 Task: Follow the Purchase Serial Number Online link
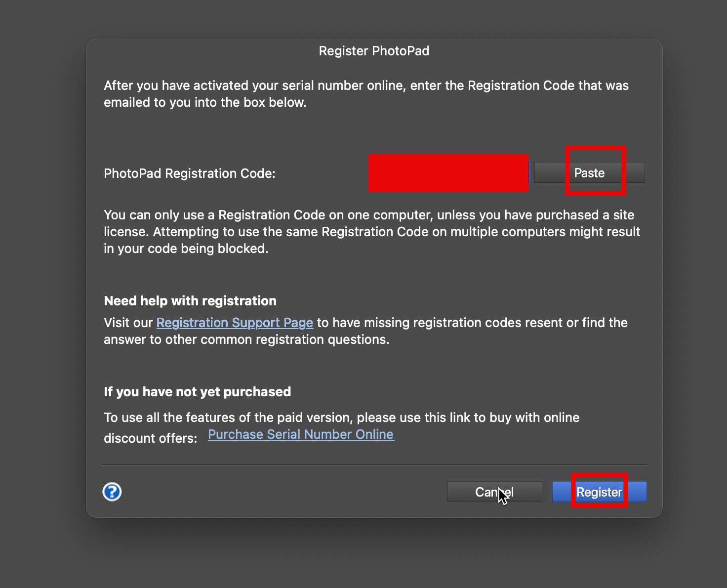point(301,434)
